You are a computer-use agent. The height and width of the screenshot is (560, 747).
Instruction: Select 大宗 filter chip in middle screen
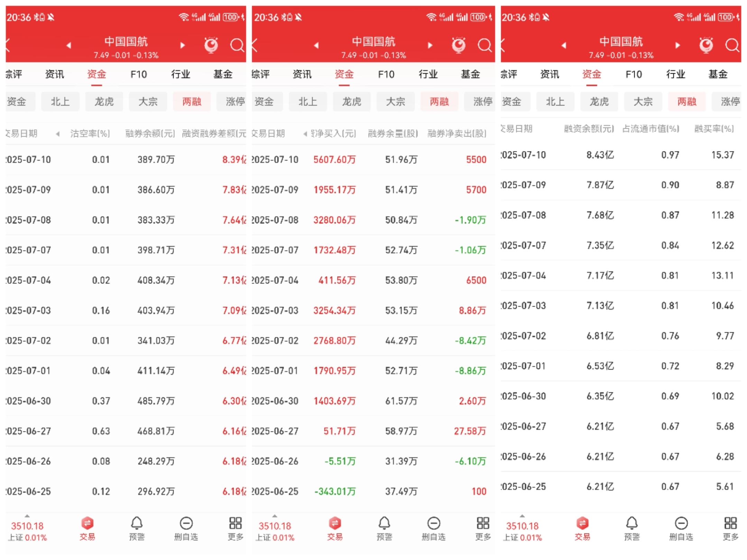click(x=396, y=102)
